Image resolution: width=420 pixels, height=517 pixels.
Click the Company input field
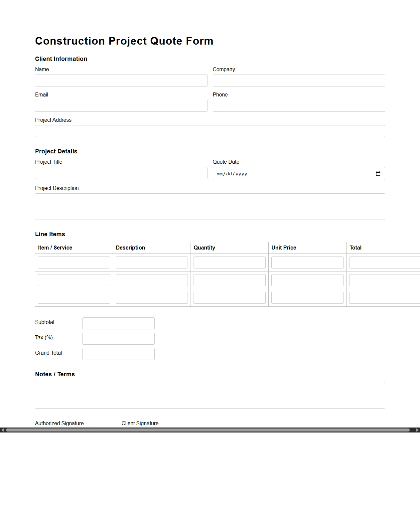point(298,80)
